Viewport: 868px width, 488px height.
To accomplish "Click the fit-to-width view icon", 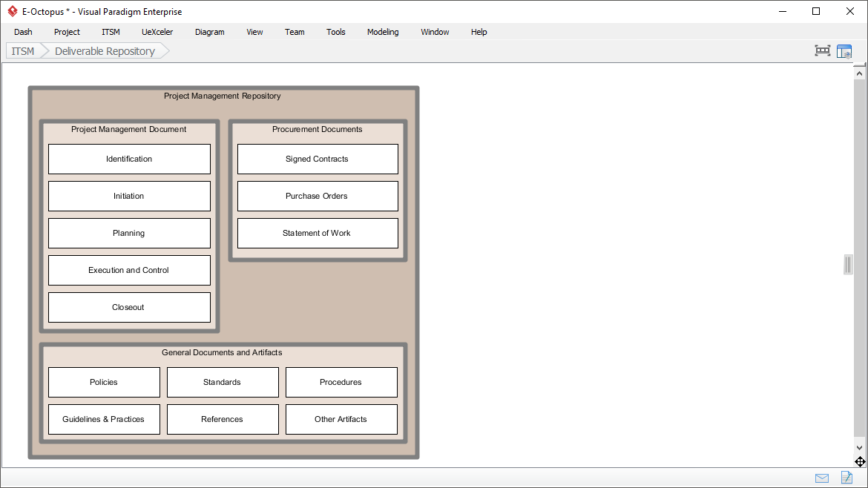I will (823, 51).
